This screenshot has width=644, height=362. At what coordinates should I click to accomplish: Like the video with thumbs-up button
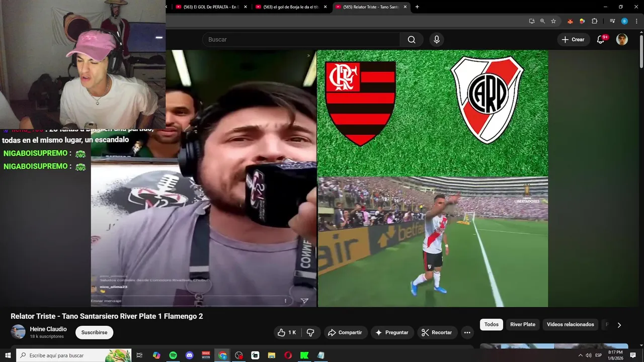coord(287,332)
